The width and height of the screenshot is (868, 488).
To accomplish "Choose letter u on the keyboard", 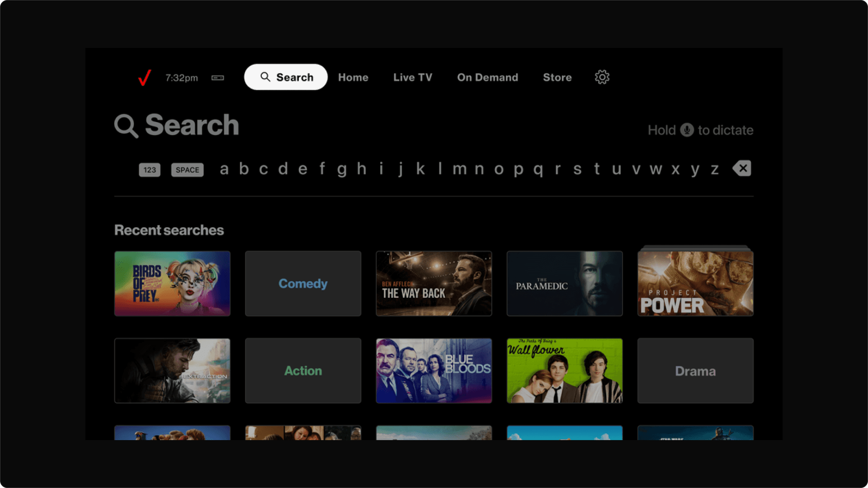I will coord(617,169).
